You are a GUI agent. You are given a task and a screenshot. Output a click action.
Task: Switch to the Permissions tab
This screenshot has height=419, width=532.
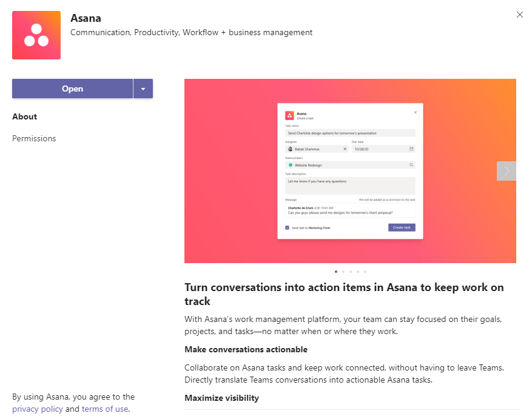pos(34,138)
